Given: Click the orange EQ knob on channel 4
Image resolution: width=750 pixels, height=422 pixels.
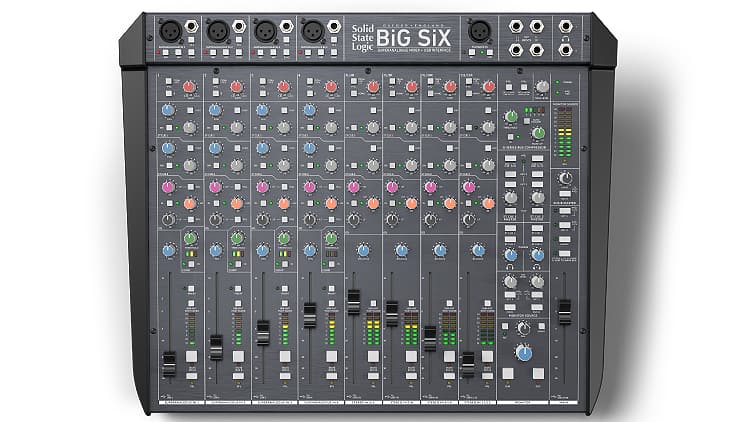Looking at the screenshot, I should (x=331, y=204).
